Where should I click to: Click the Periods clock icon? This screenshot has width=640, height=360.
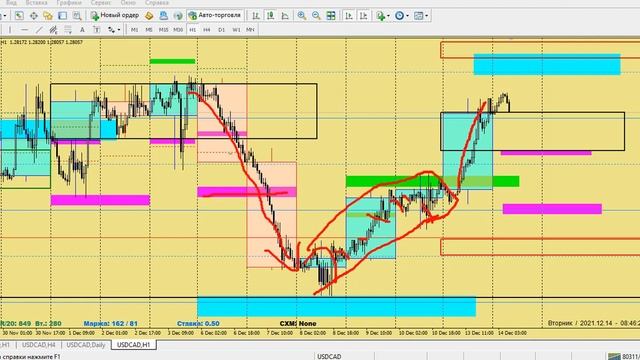coord(399,16)
